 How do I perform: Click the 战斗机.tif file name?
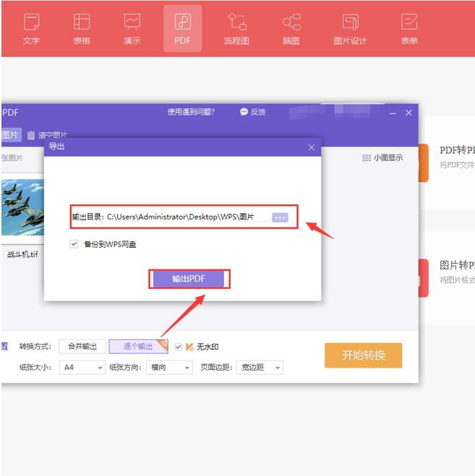[x=23, y=254]
